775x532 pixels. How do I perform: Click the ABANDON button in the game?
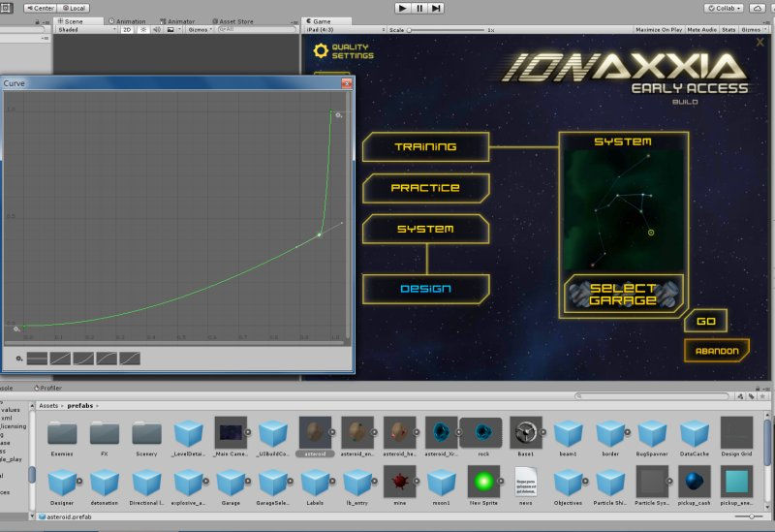(x=717, y=351)
